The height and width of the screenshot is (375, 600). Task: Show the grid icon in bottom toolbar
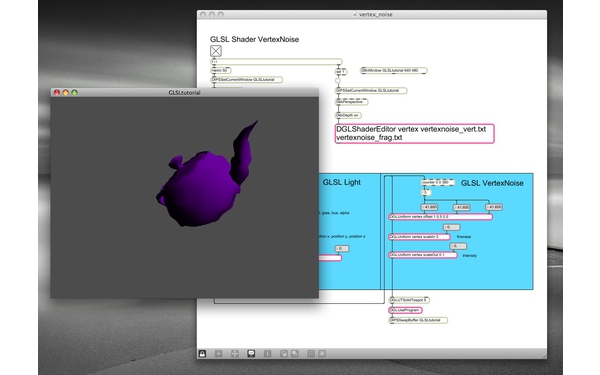(311, 354)
